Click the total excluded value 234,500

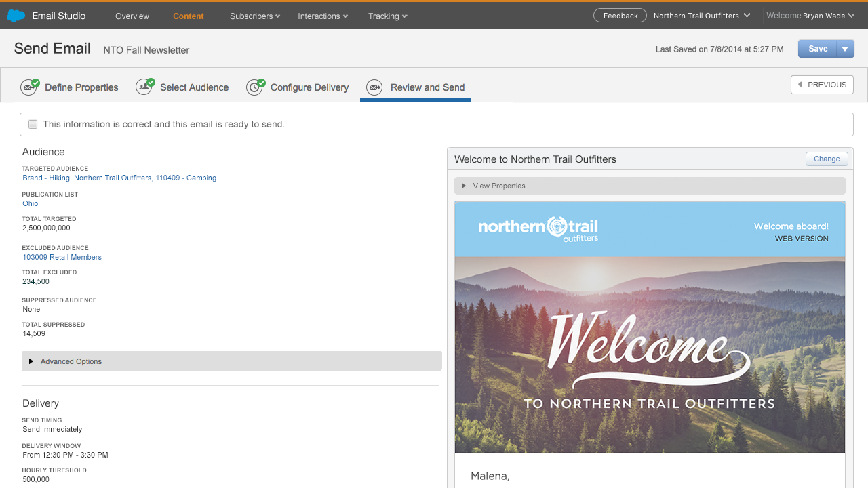click(x=36, y=282)
